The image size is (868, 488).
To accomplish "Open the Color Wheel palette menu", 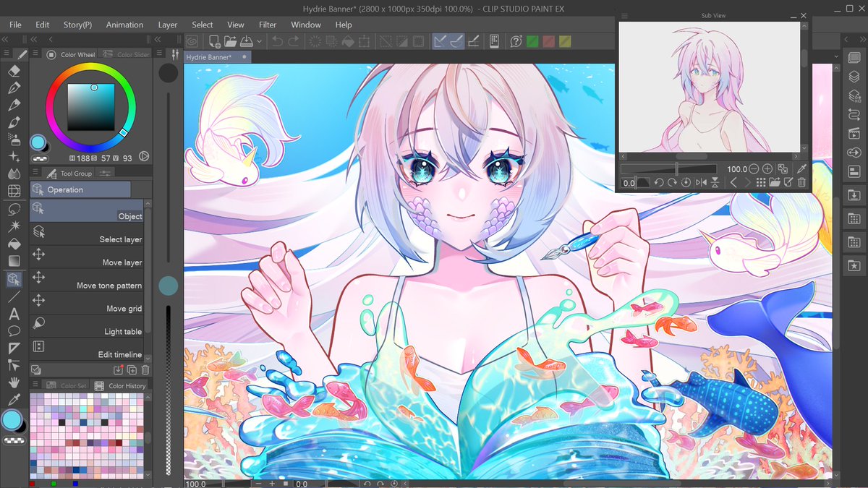I will tap(36, 54).
